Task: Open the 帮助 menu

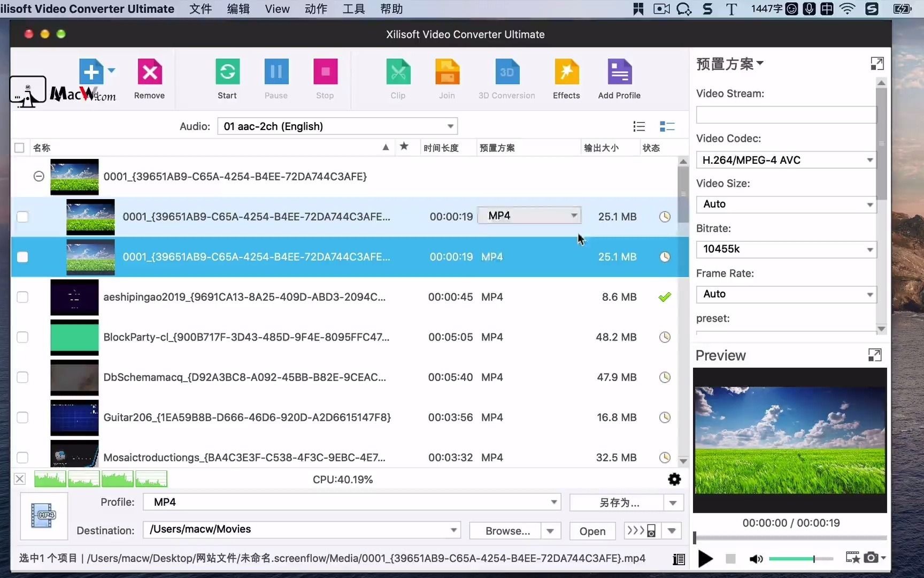Action: tap(391, 9)
